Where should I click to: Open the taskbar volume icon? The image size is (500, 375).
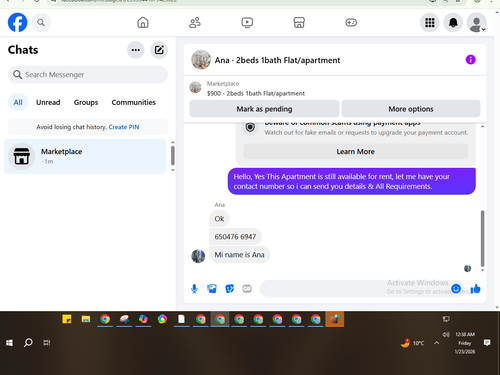(x=446, y=334)
